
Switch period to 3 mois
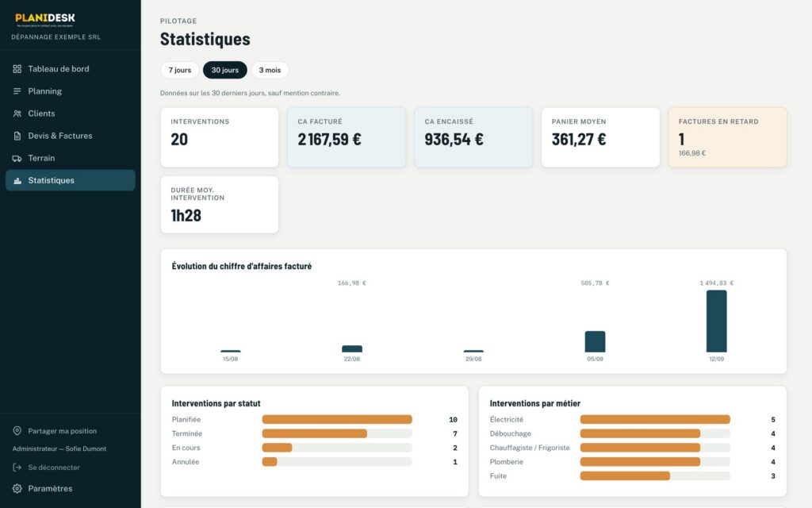(x=270, y=70)
